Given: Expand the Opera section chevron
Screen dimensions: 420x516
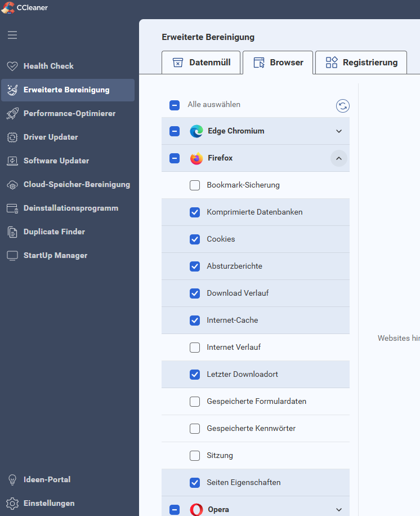Looking at the screenshot, I should coord(339,509).
